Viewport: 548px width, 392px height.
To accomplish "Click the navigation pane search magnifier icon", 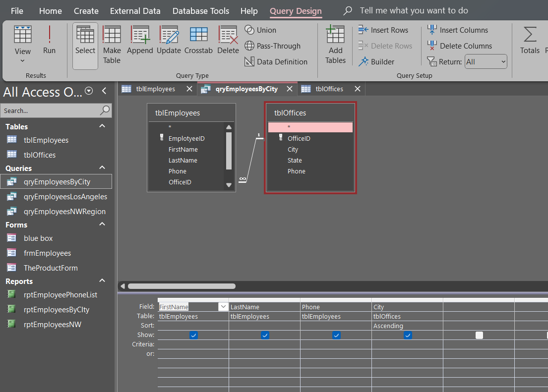I will [105, 111].
